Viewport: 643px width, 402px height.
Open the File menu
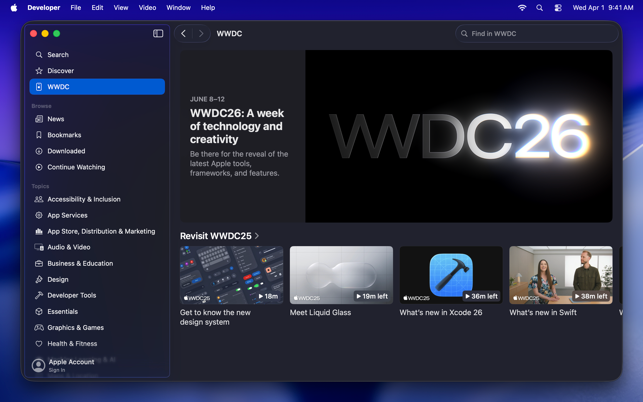tap(75, 8)
